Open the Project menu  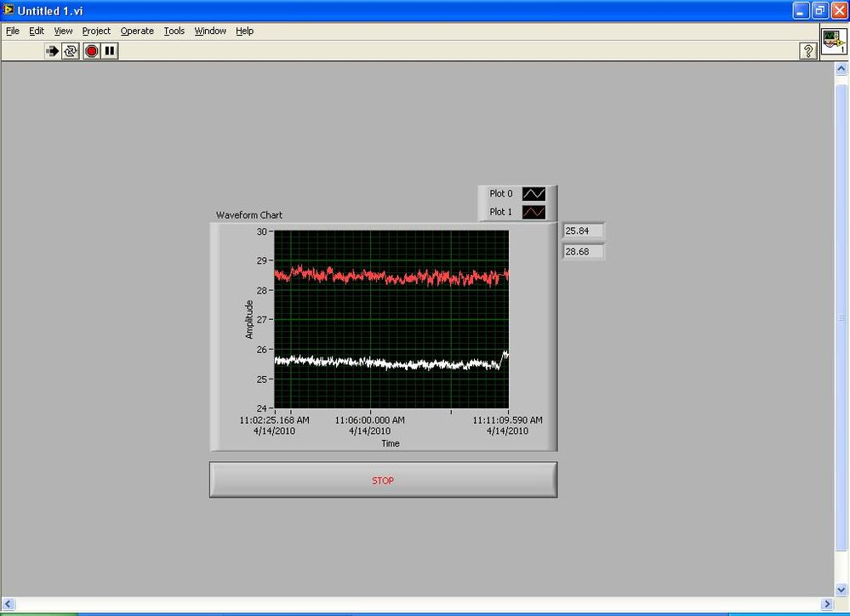pos(96,31)
